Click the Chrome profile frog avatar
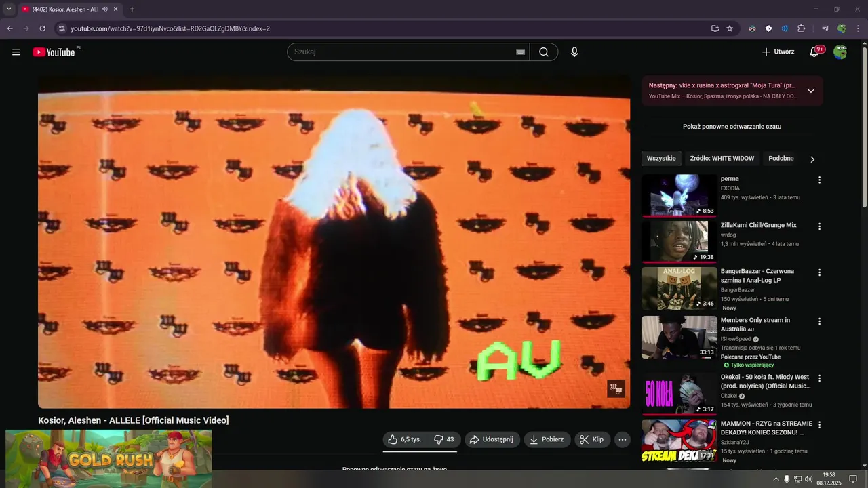868x488 pixels. tap(842, 28)
